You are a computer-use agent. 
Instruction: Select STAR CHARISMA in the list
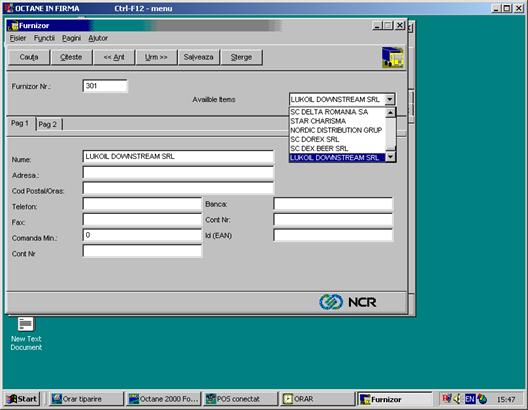coord(337,121)
